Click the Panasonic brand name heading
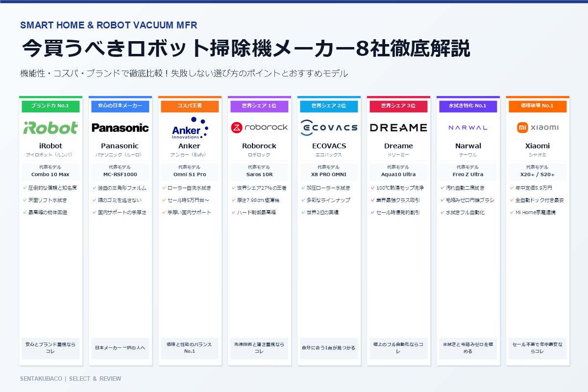The width and height of the screenshot is (588, 392). [x=120, y=146]
